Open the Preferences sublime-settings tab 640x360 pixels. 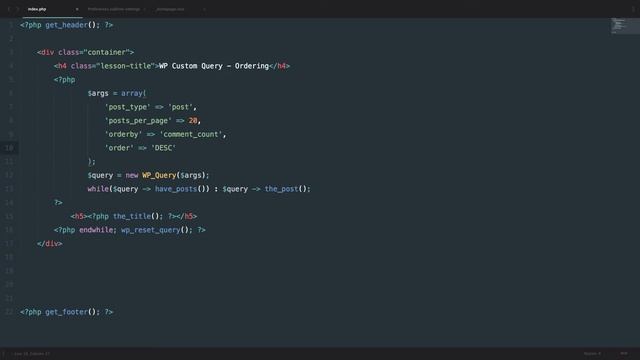tap(113, 9)
